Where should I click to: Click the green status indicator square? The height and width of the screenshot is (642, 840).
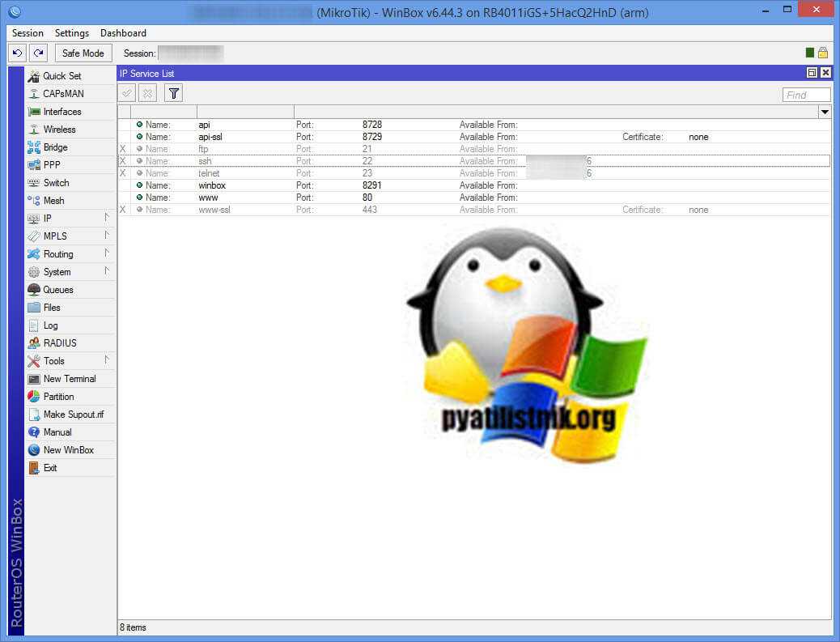point(810,53)
